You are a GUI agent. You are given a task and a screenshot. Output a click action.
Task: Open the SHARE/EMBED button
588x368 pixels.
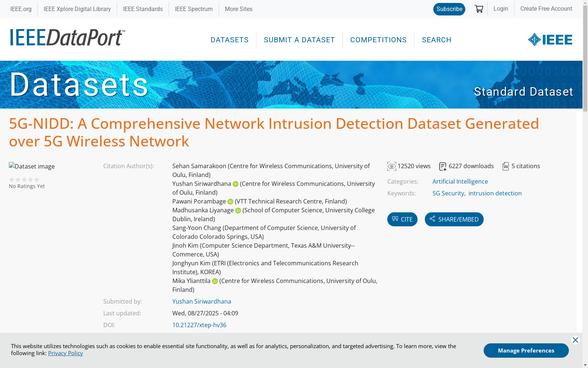pos(454,219)
